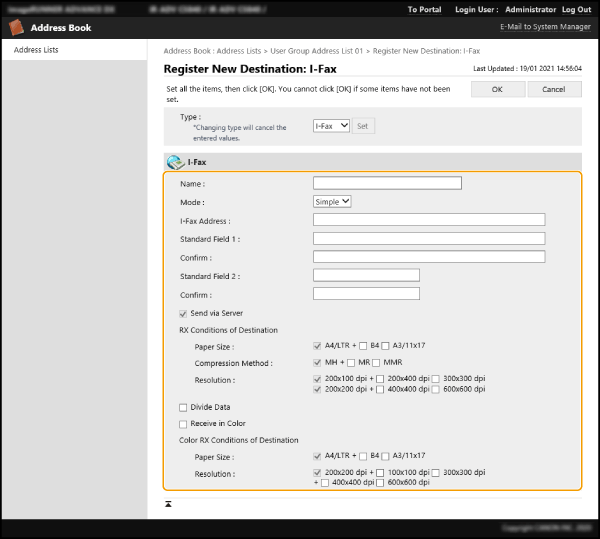Focus the I-Fax Address text box
The width and height of the screenshot is (600, 539).
coord(428,220)
